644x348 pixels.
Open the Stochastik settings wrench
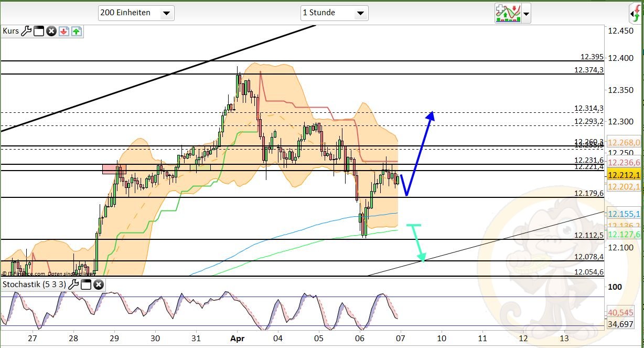74,284
